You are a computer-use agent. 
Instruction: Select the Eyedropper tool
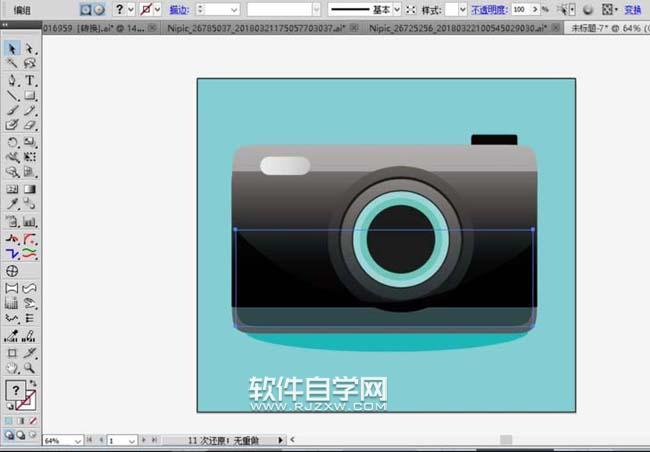(x=12, y=204)
